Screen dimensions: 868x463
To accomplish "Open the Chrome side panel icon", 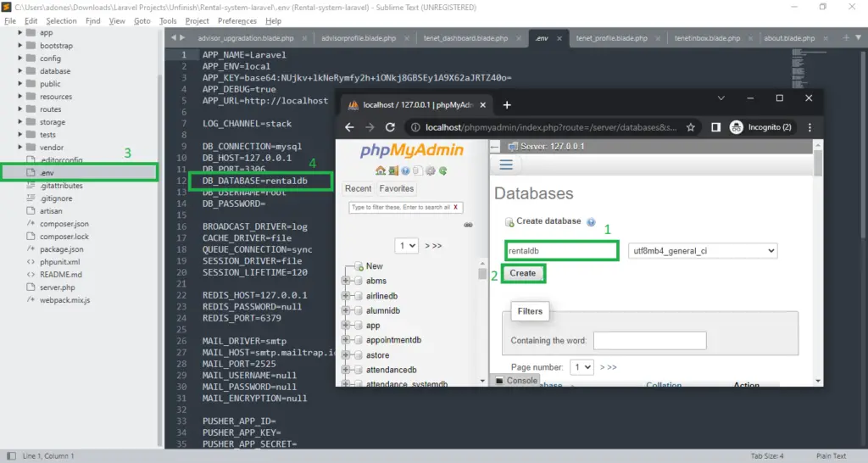I will point(715,127).
